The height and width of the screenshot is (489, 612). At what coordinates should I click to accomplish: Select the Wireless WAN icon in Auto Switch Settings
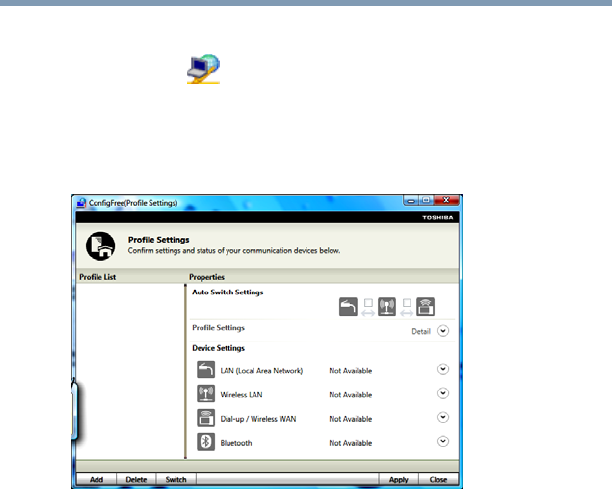tap(425, 306)
